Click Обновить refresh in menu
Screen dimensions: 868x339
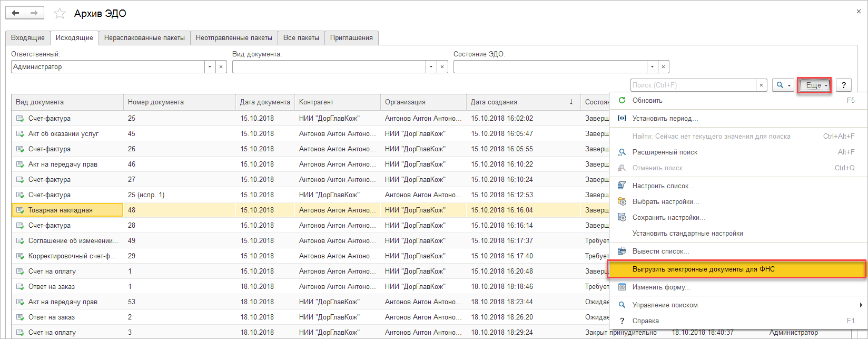647,100
